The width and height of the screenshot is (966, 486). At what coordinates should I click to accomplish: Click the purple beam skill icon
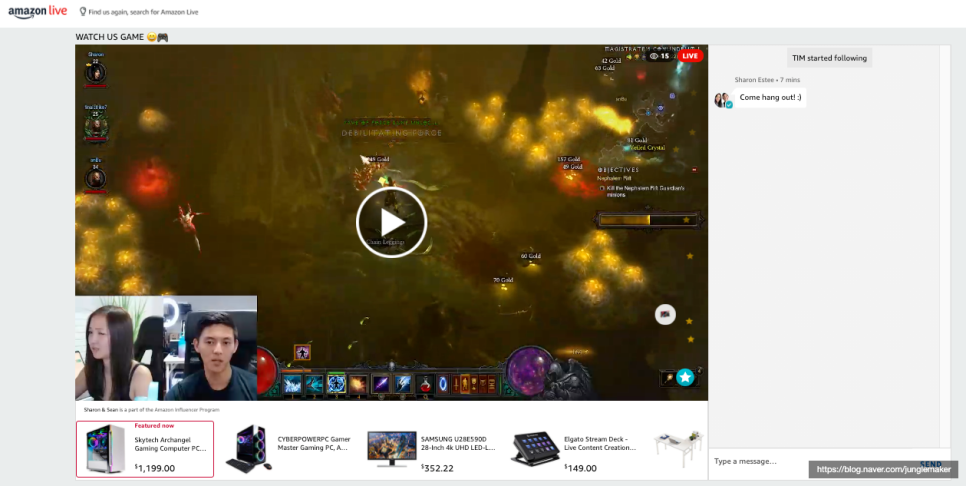point(380,384)
